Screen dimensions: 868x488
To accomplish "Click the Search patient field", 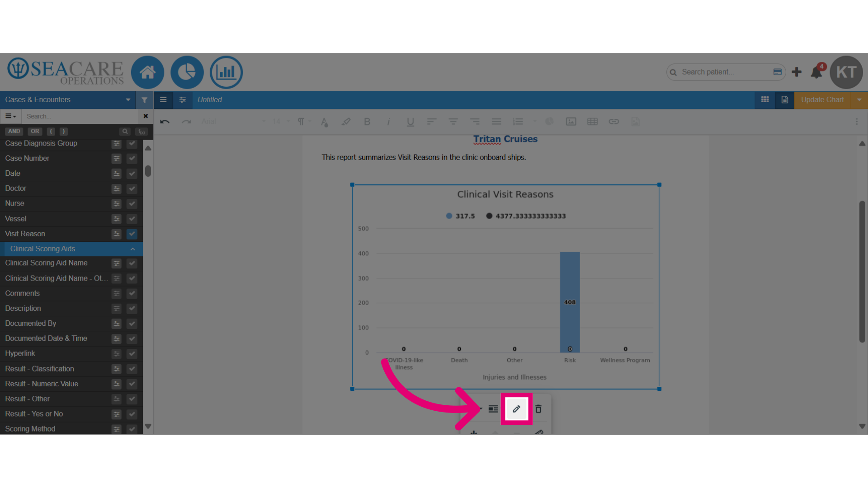I will [726, 72].
